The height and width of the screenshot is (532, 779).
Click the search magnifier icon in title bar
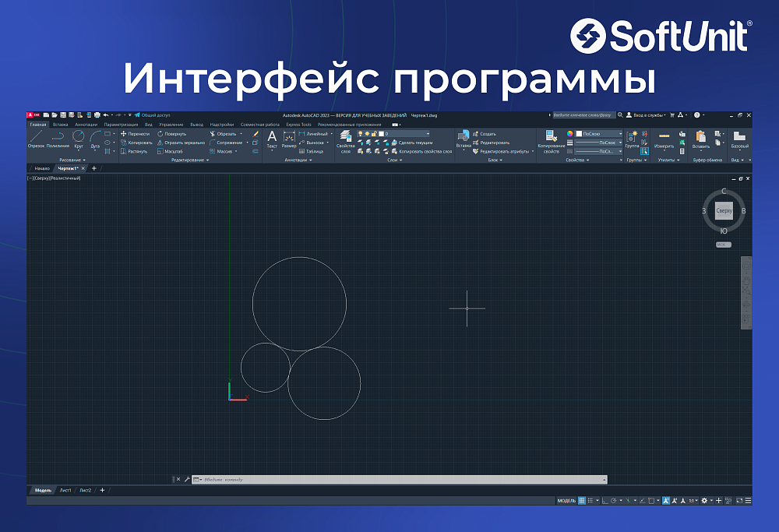pyautogui.click(x=620, y=115)
